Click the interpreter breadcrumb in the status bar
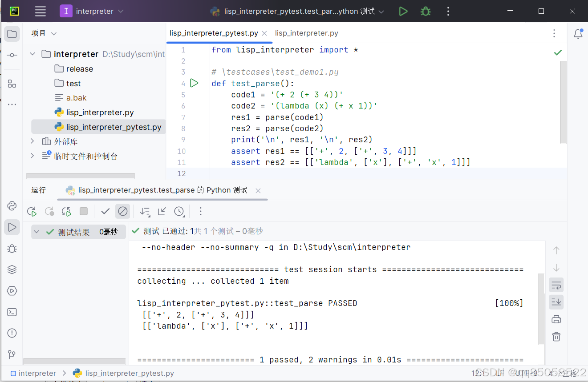The image size is (588, 382). tap(37, 373)
